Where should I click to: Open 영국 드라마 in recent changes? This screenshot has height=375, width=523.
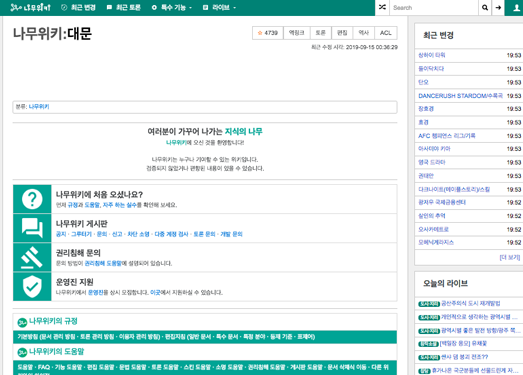(x=432, y=162)
